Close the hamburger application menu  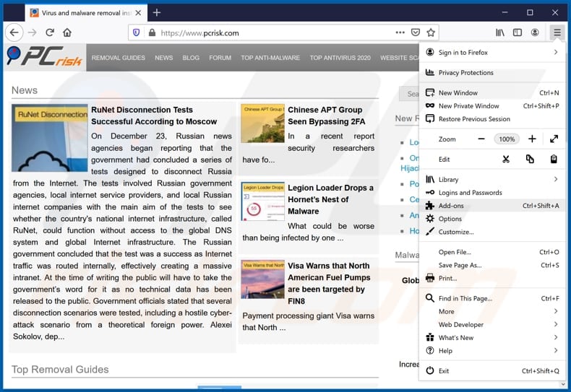pos(557,32)
